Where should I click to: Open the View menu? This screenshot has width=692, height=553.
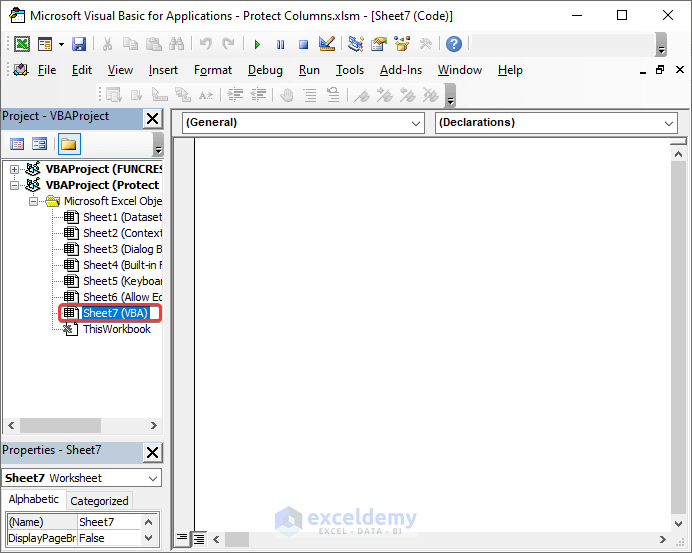[x=120, y=70]
